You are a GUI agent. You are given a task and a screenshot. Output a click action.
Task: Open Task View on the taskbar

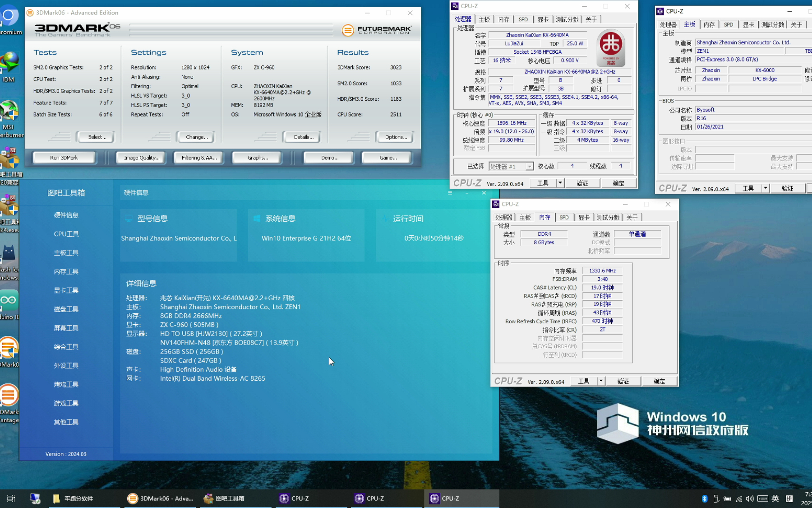(11, 499)
